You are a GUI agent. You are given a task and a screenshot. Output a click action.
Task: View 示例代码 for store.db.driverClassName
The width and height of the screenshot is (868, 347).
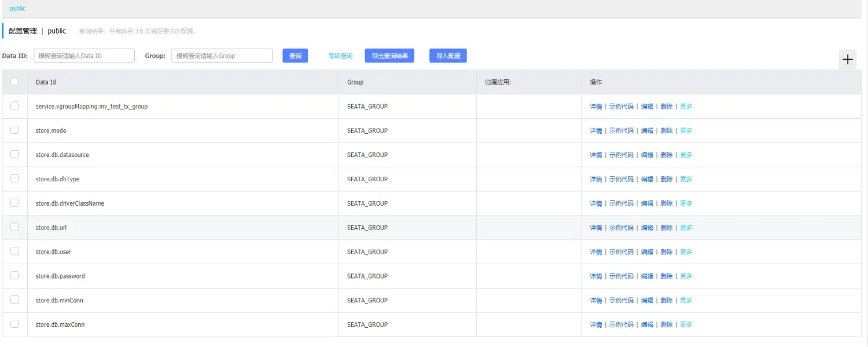click(x=621, y=204)
